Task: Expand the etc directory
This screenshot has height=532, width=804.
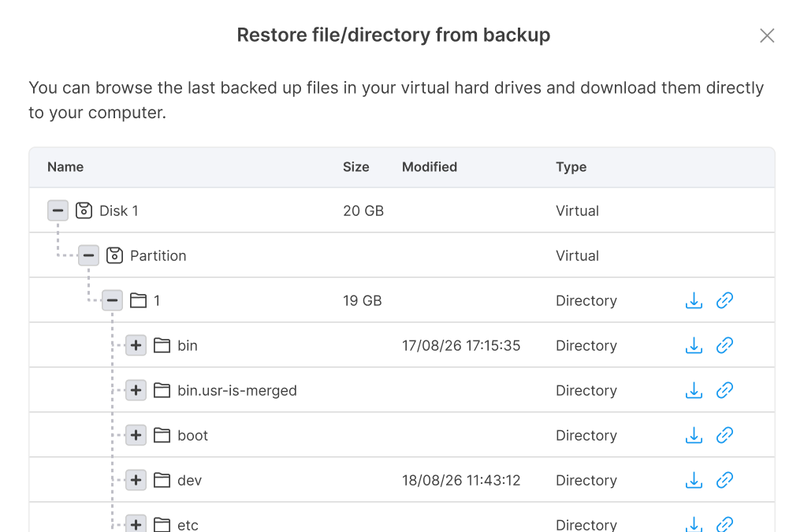Action: 136,524
